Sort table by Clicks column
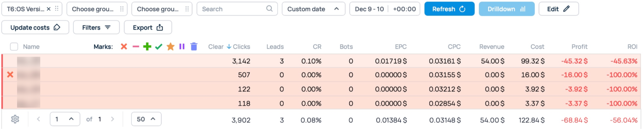This screenshot has width=644, height=129. 241,47
